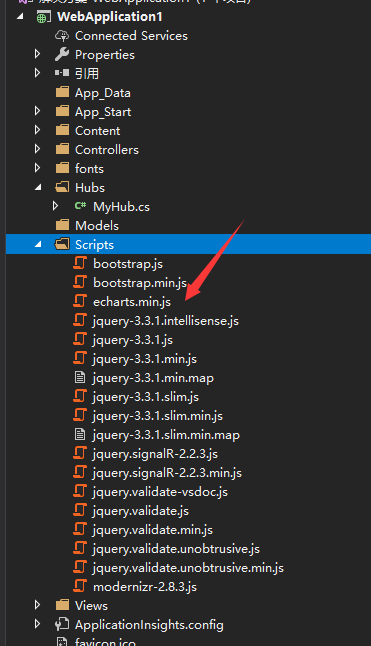Select jquery-3.3.1.slim.min.js file

(x=157, y=415)
